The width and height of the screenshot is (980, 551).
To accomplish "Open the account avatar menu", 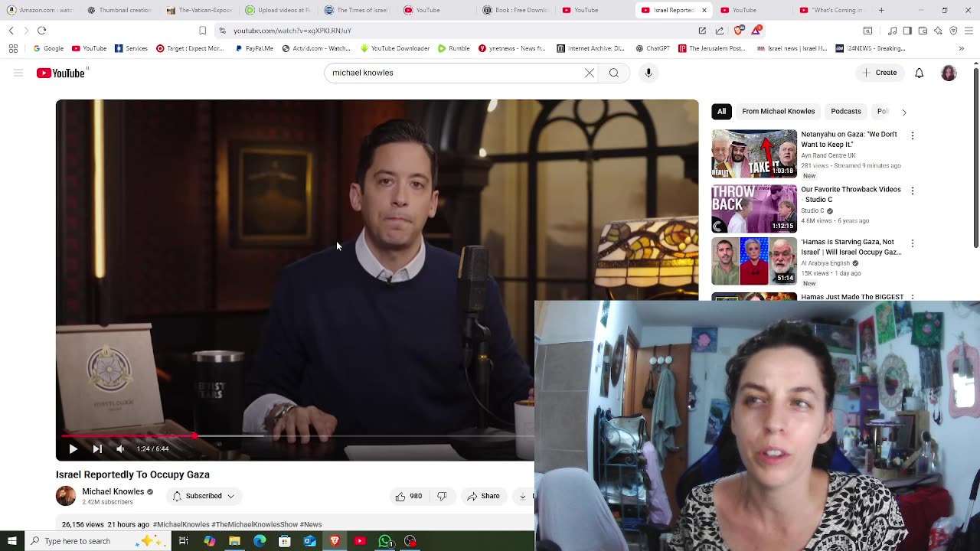I will (949, 73).
